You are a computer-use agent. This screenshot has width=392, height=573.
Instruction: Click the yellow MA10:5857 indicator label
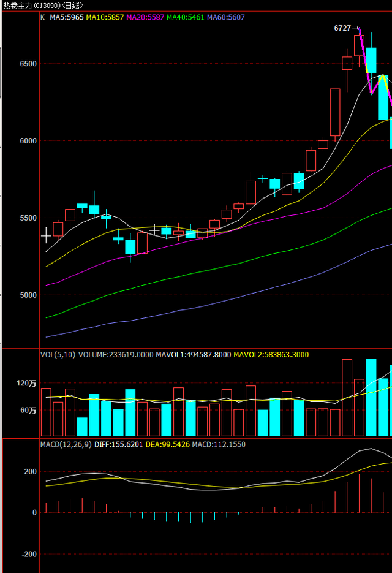105,18
